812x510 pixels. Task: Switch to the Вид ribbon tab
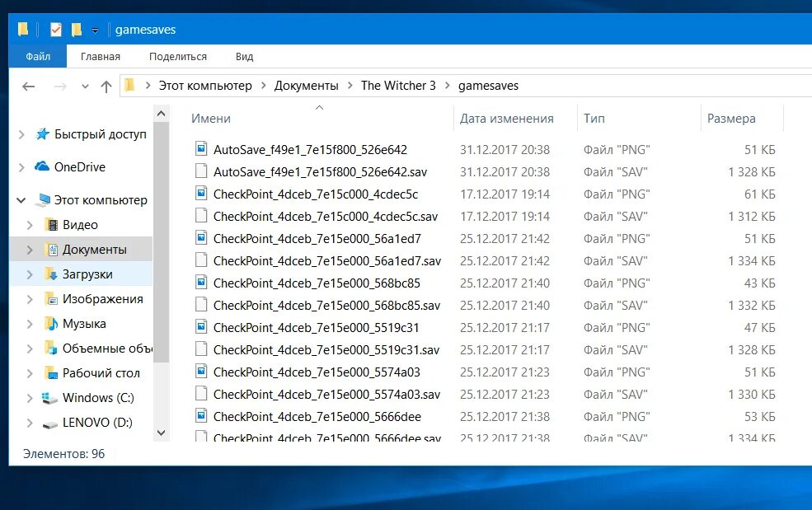[245, 56]
